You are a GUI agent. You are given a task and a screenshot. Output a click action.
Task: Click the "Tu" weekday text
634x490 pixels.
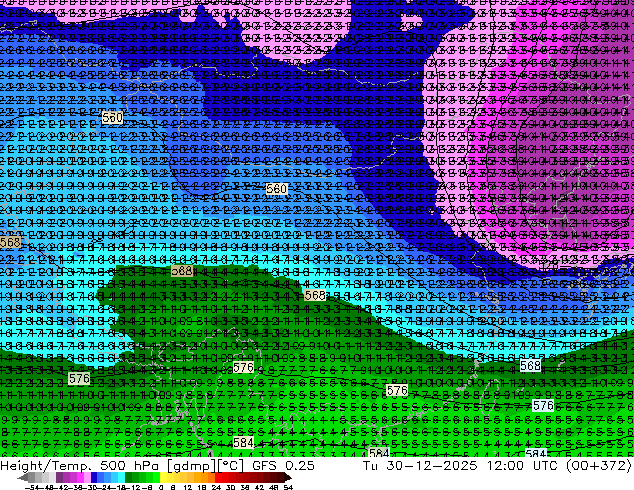point(370,465)
